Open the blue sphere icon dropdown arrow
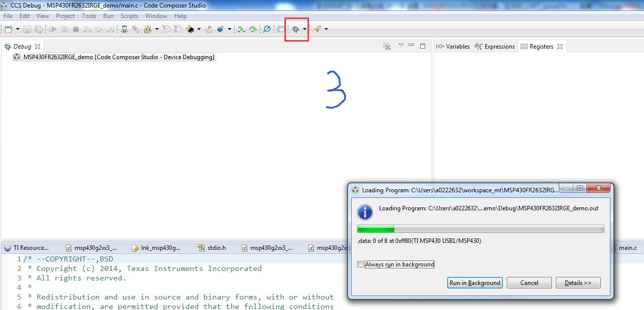Image resolution: width=644 pixels, height=310 pixels. point(229,30)
